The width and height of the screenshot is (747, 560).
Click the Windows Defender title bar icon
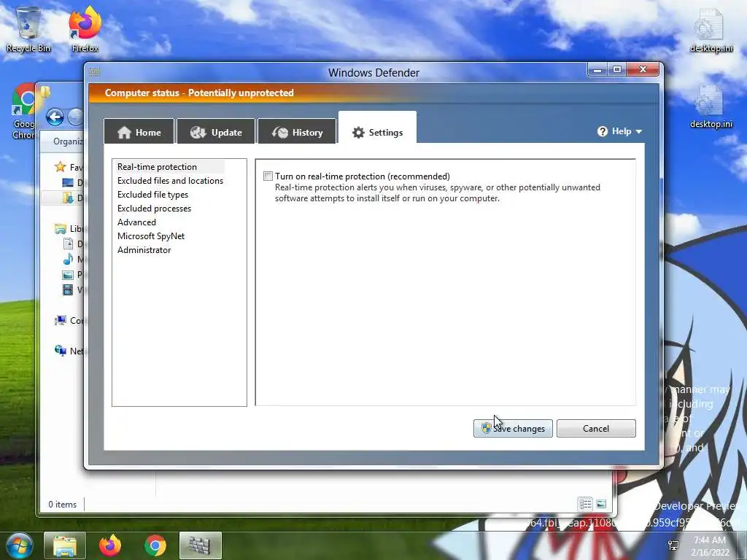click(x=94, y=72)
